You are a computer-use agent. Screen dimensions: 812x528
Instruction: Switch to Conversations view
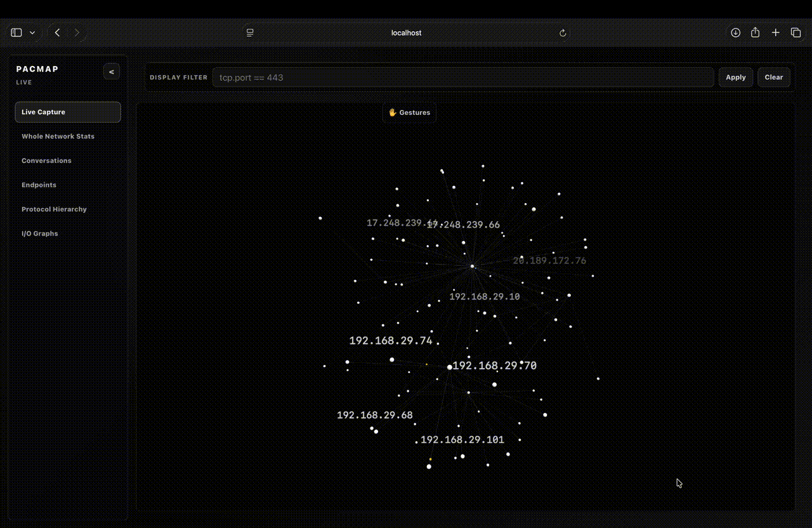(68, 161)
